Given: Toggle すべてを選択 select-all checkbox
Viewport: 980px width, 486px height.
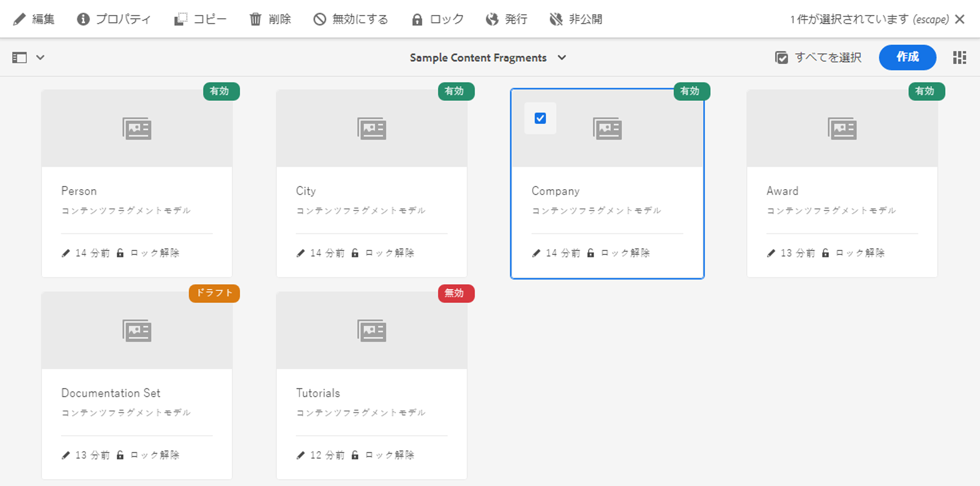Looking at the screenshot, I should coord(781,57).
